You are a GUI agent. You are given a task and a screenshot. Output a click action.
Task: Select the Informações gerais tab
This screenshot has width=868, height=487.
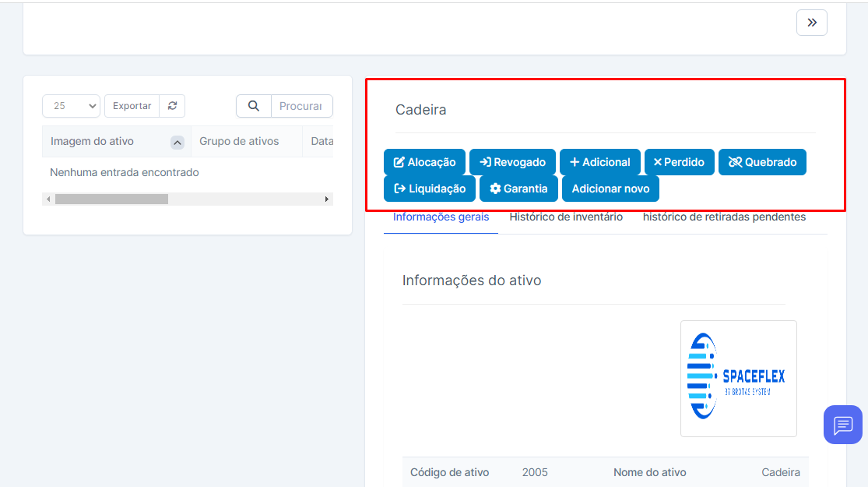click(441, 217)
